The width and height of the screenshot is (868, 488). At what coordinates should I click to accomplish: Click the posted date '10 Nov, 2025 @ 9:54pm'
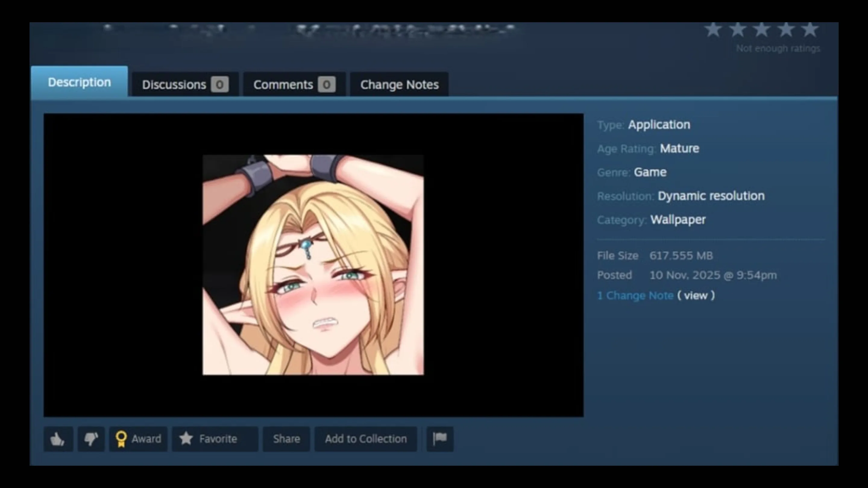[x=713, y=275]
